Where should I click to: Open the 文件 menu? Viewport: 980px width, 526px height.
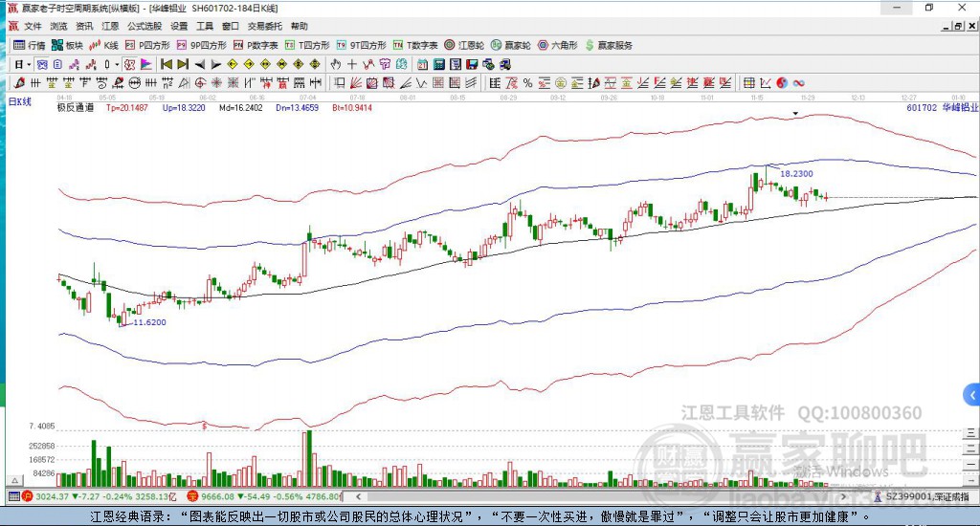point(33,26)
